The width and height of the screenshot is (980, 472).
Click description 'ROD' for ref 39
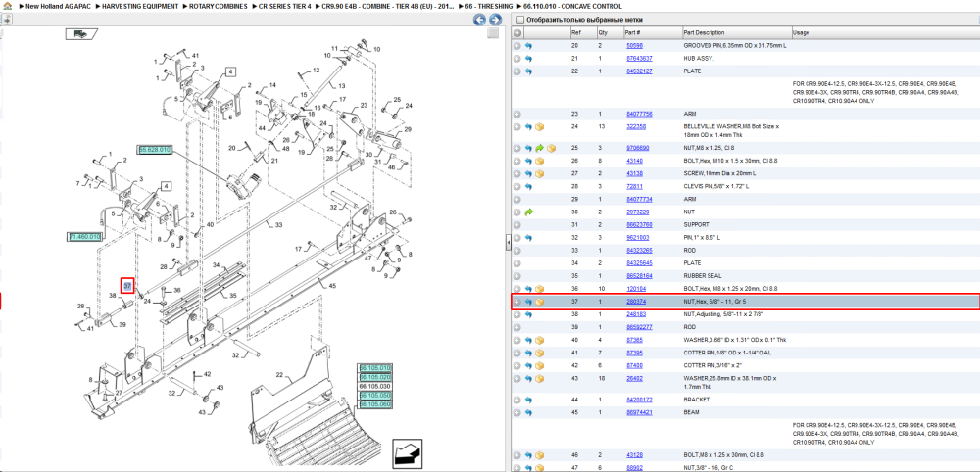(689, 327)
